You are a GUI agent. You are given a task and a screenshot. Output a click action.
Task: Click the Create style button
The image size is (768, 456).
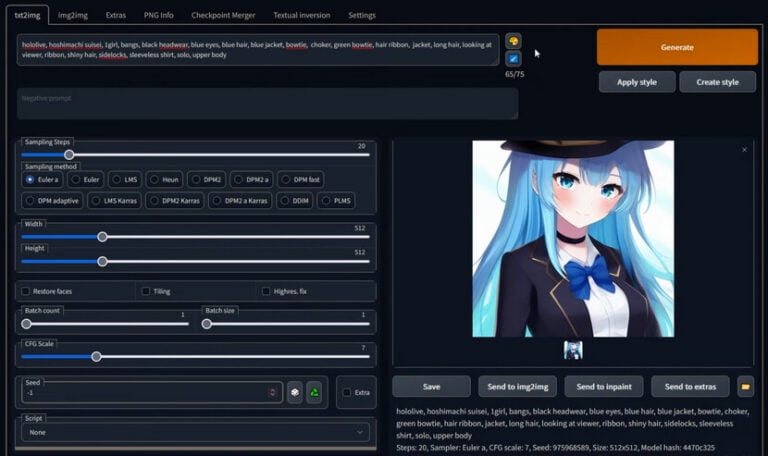pos(718,82)
